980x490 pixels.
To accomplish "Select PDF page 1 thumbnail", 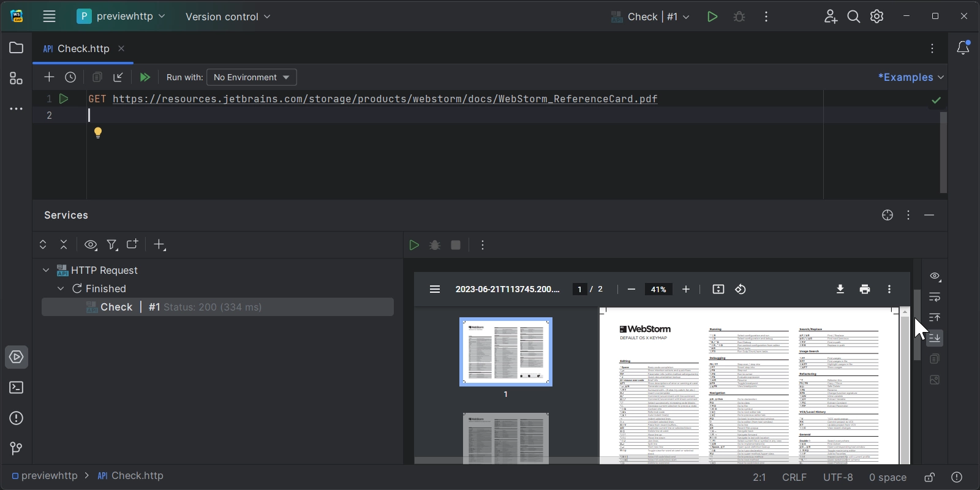I will [x=506, y=352].
